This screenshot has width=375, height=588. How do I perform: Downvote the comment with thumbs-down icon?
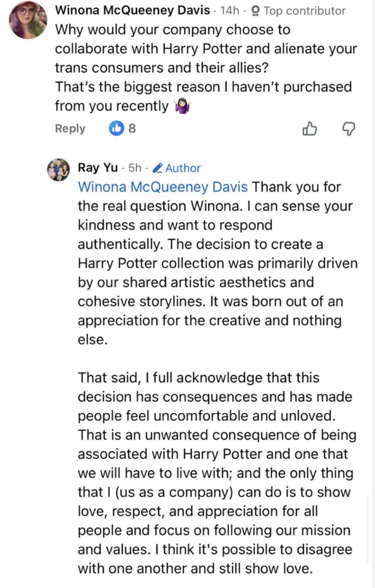coord(349,129)
